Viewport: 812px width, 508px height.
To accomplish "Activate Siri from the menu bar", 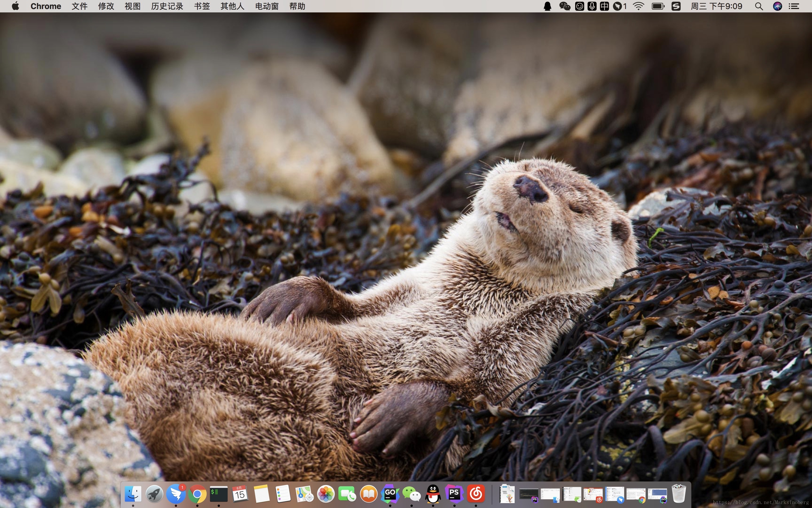I will pos(777,6).
